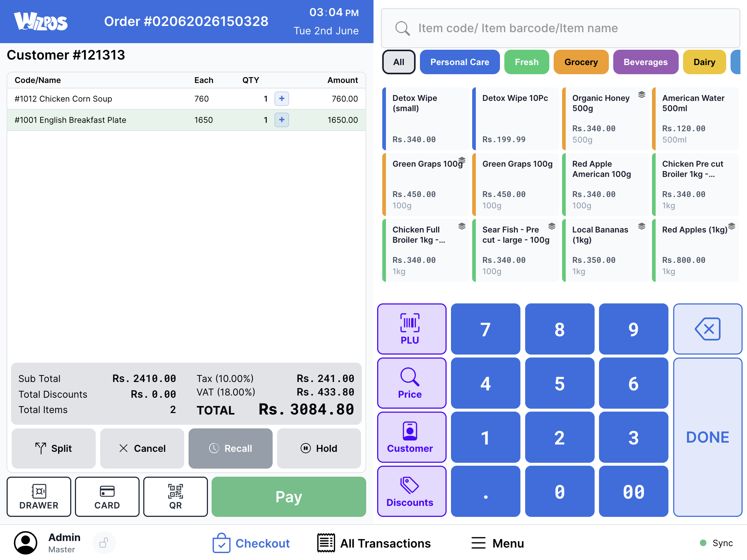The height and width of the screenshot is (560, 747).
Task: Add Detox Wipe (small) to order
Action: coord(425,118)
